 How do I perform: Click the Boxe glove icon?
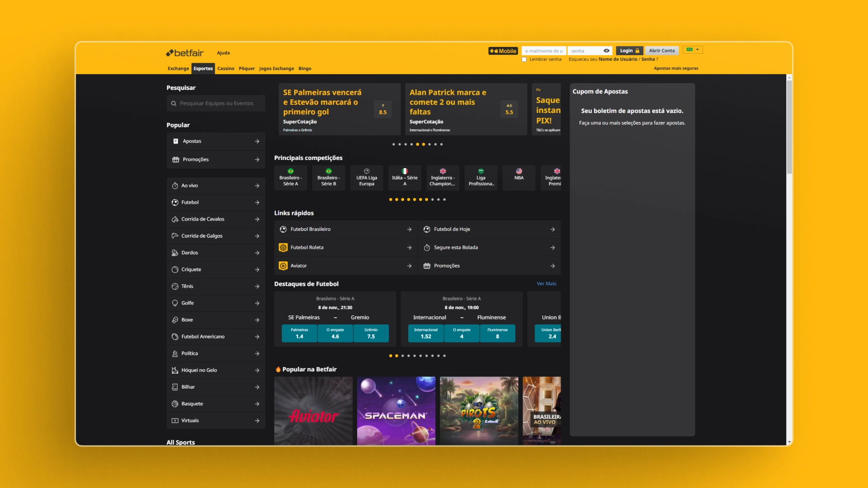[x=175, y=320]
